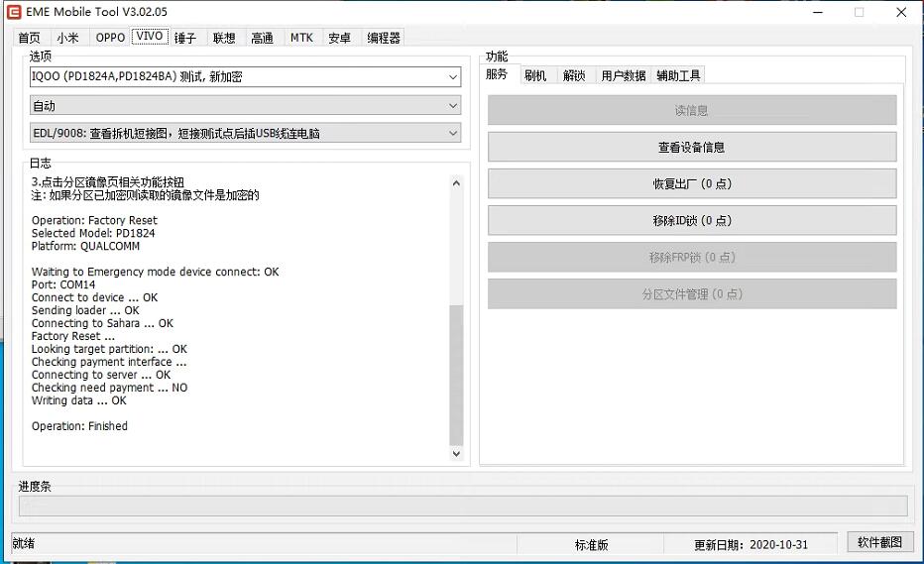Viewport: 924px width, 564px height.
Task: Select the 编程器 tab
Action: (384, 38)
